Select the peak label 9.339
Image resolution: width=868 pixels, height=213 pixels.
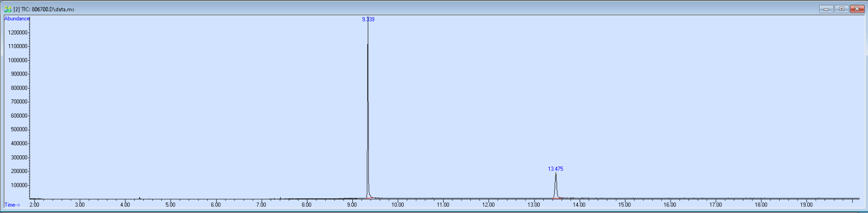click(x=368, y=19)
